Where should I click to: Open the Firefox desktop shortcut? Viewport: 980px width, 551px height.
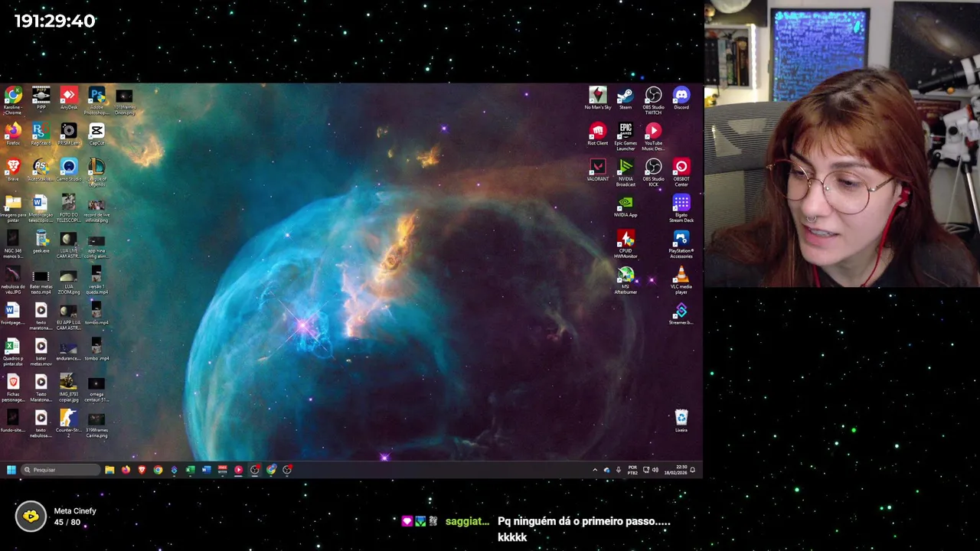click(13, 134)
